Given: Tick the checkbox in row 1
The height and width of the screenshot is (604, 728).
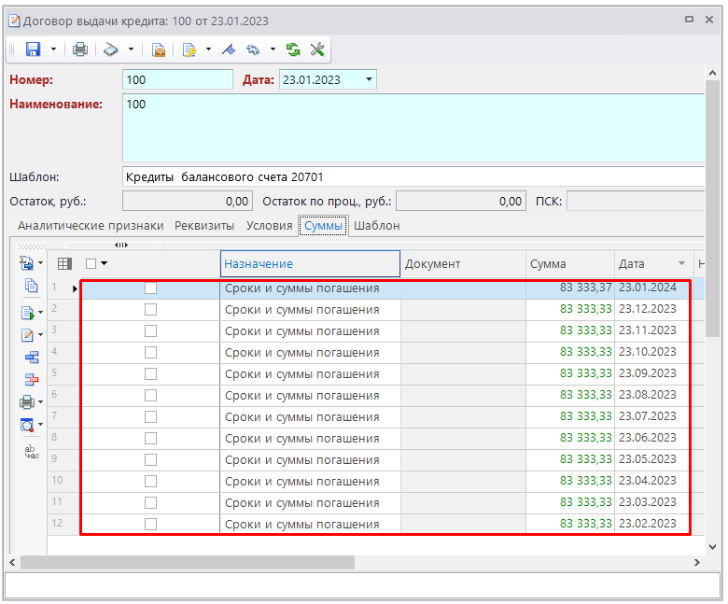Looking at the screenshot, I should point(151,288).
